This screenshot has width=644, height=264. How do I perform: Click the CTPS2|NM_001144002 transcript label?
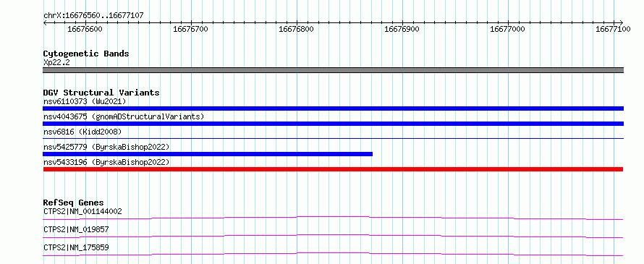click(x=82, y=211)
